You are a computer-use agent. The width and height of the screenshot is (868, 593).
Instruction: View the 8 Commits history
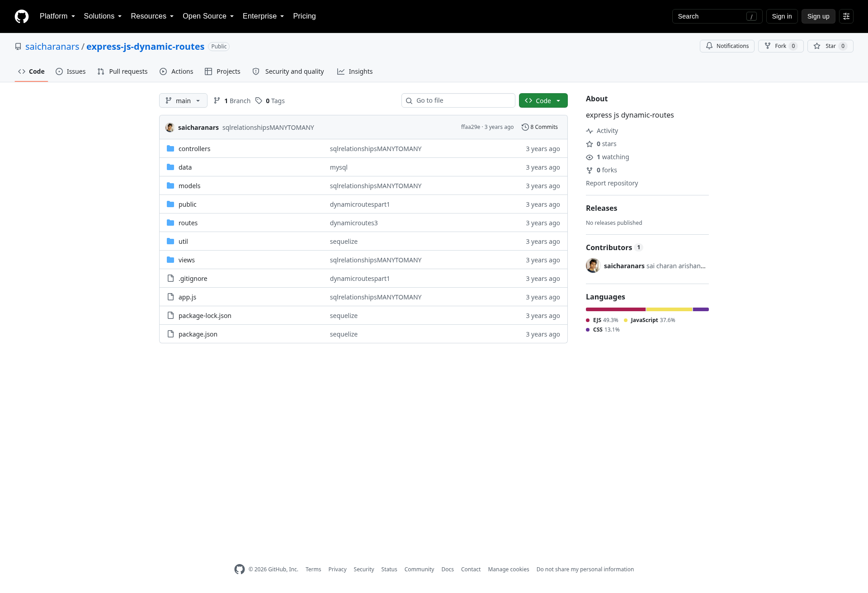coord(540,127)
